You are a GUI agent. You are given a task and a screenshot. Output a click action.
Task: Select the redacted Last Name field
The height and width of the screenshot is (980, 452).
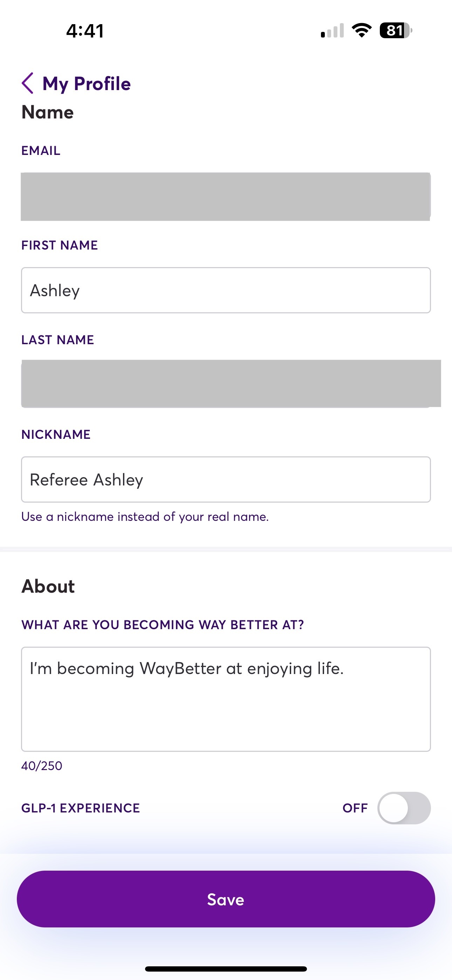pyautogui.click(x=231, y=383)
